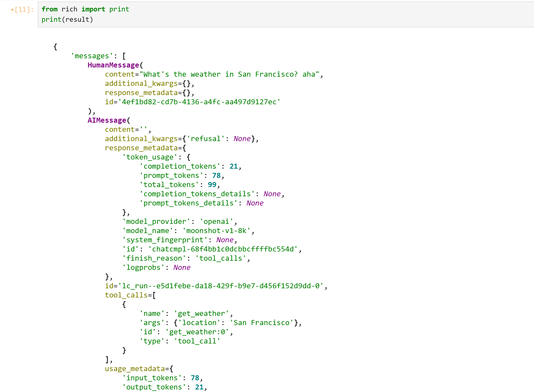
Task: Click the 'moonshot-v1-8k' model name value
Action: coord(216,231)
